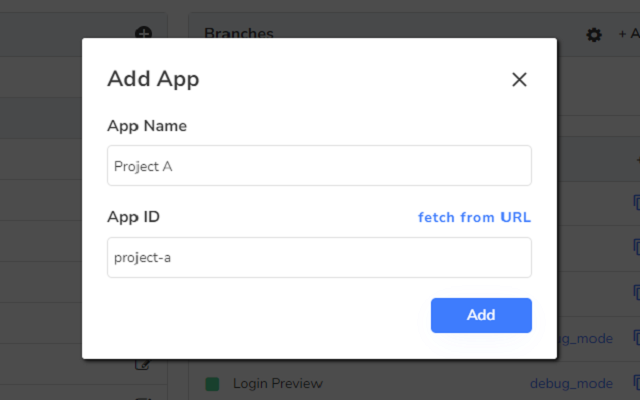Viewport: 640px width, 400px height.
Task: Close the Add App dialog
Action: click(519, 80)
